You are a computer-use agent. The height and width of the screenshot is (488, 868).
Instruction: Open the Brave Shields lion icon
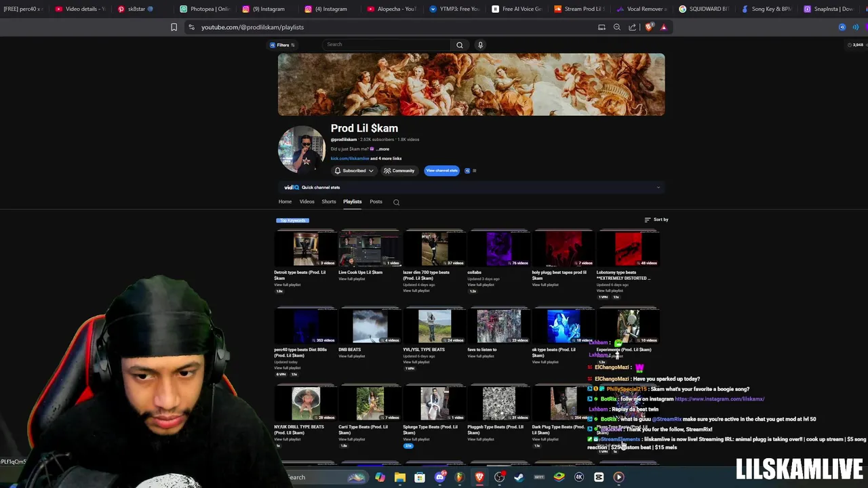point(649,27)
